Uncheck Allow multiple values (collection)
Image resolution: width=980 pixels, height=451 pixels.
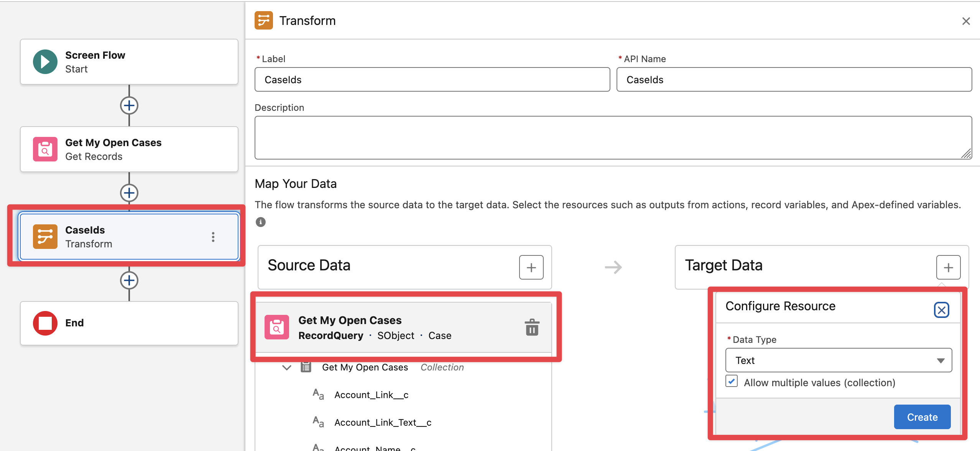[732, 382]
